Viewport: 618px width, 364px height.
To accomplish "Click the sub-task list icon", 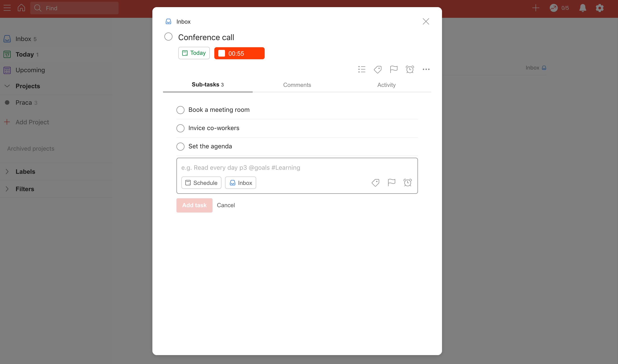I will pyautogui.click(x=362, y=70).
